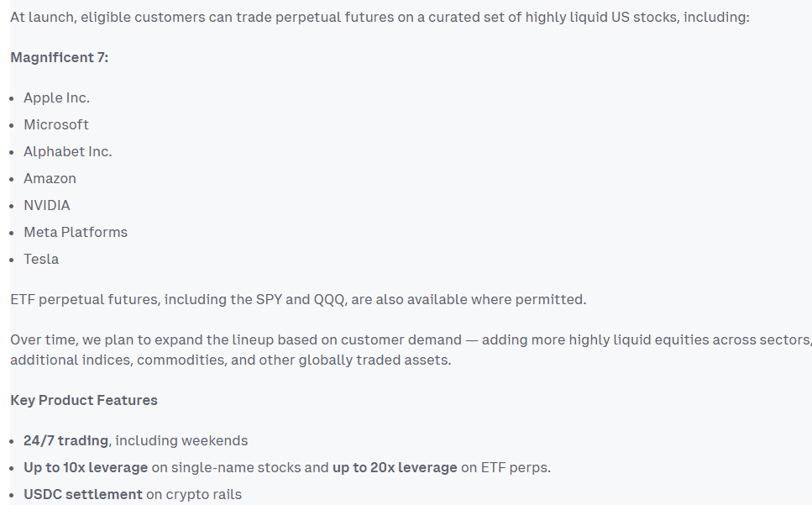Screen dimensions: 812x505
Task: Click the bold 'Up to 10x leverage' text
Action: coord(86,468)
